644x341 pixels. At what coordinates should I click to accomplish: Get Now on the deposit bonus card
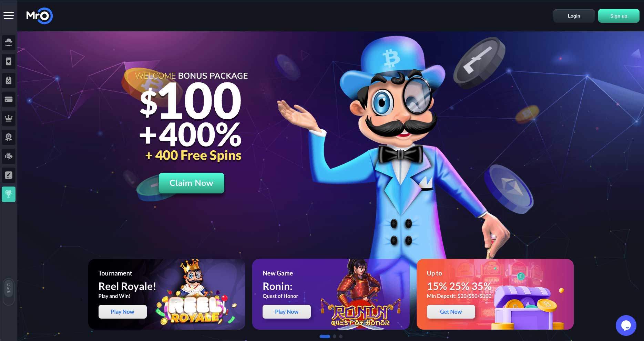pos(451,312)
